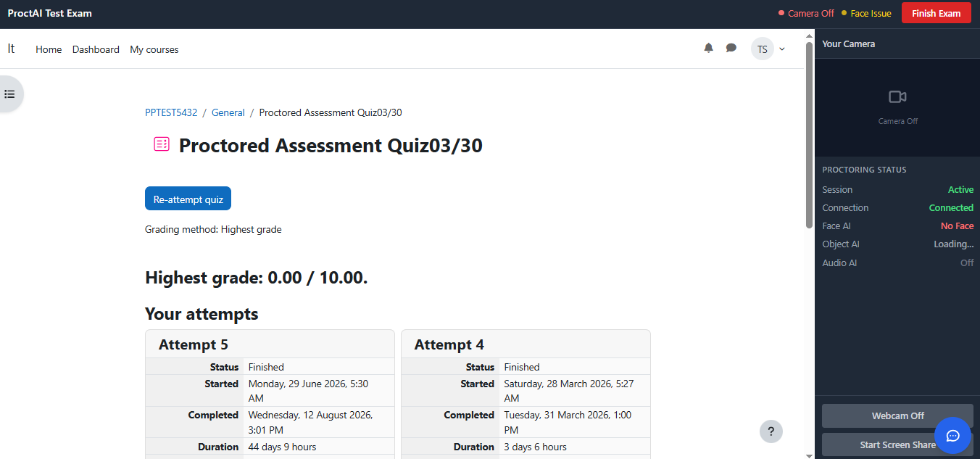Expand the user menu chevron
The height and width of the screenshot is (459, 980).
point(781,49)
